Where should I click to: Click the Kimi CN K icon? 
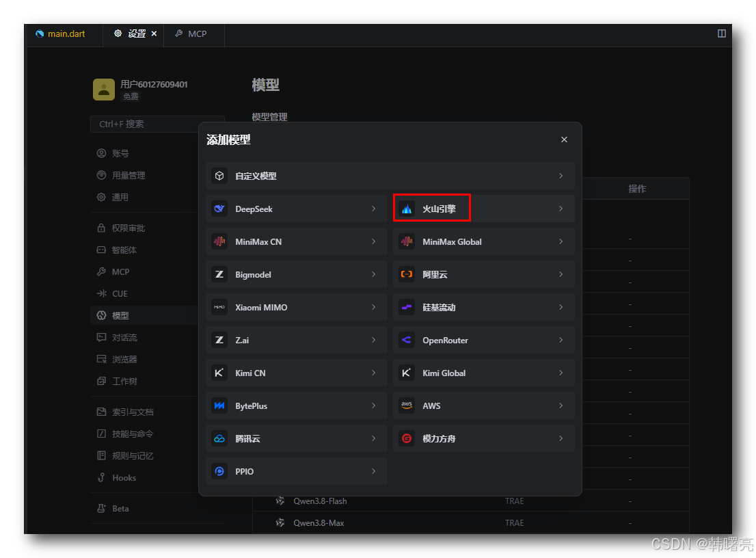click(219, 373)
